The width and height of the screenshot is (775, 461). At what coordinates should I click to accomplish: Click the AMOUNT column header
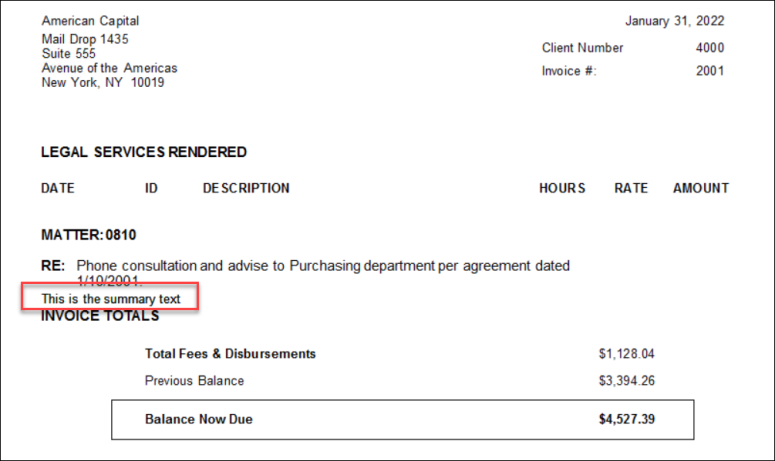pos(700,188)
